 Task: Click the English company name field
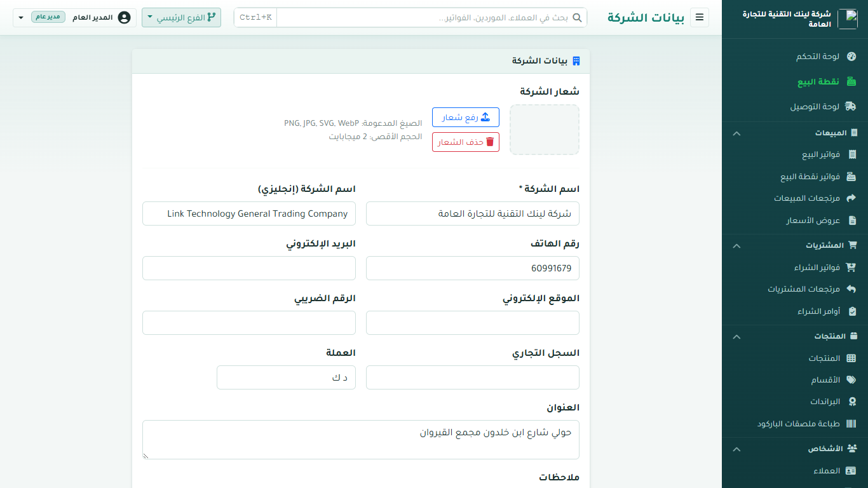pos(249,213)
